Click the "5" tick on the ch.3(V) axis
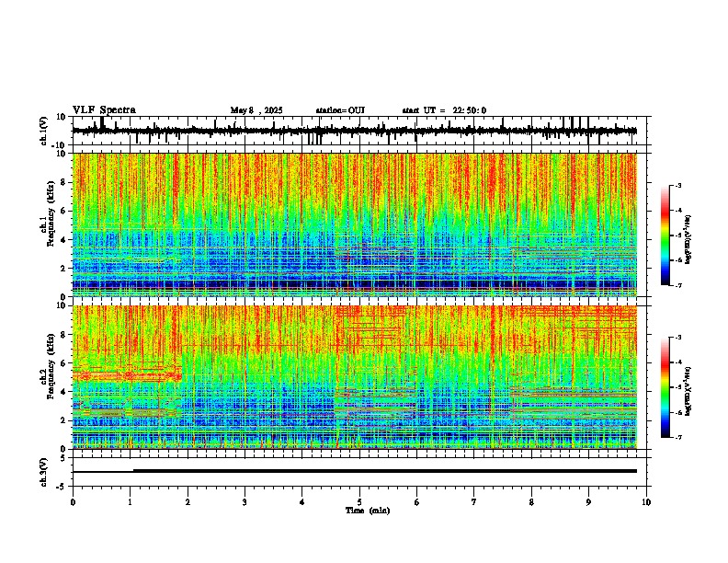 tap(64, 458)
